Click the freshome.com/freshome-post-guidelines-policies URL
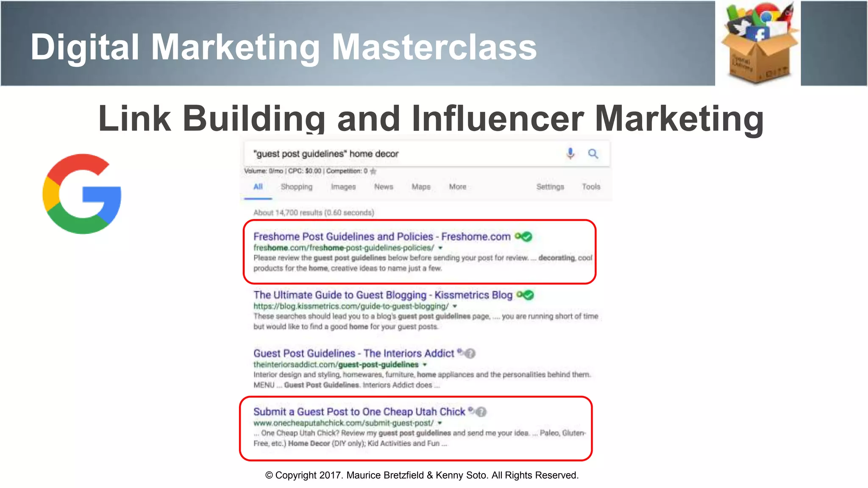The height and width of the screenshot is (488, 868). 344,248
